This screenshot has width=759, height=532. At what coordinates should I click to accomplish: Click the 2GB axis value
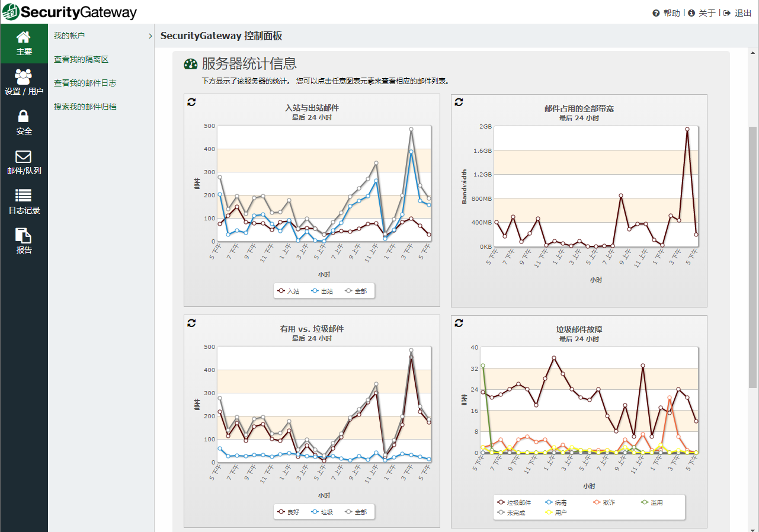tap(485, 127)
